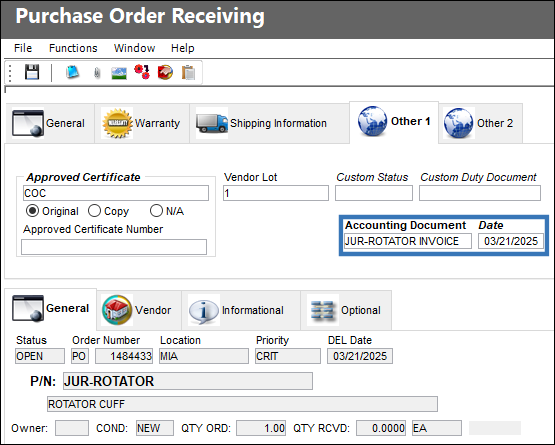Image resolution: width=555 pixels, height=445 pixels.
Task: Click the QTY ORD field 1.00
Action: coord(261,428)
